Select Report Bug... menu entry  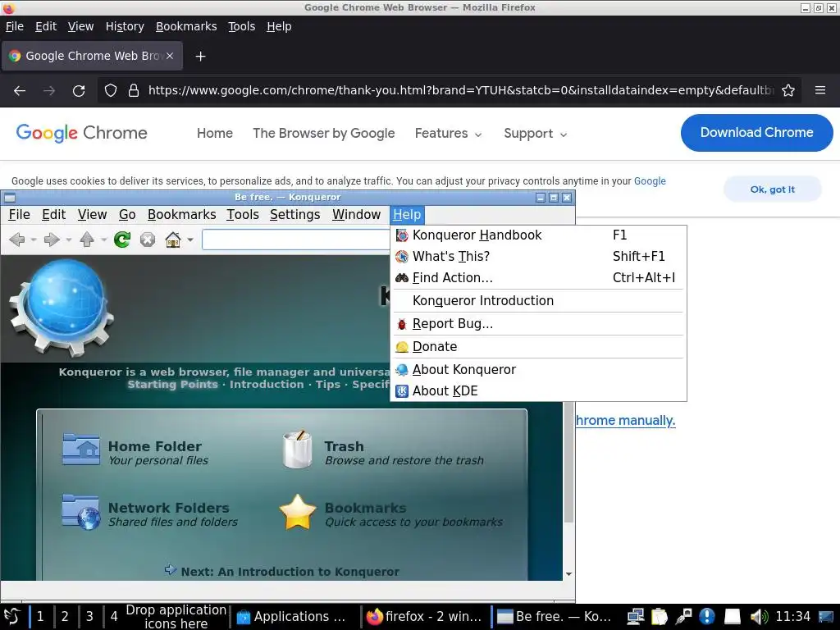[x=538, y=324]
